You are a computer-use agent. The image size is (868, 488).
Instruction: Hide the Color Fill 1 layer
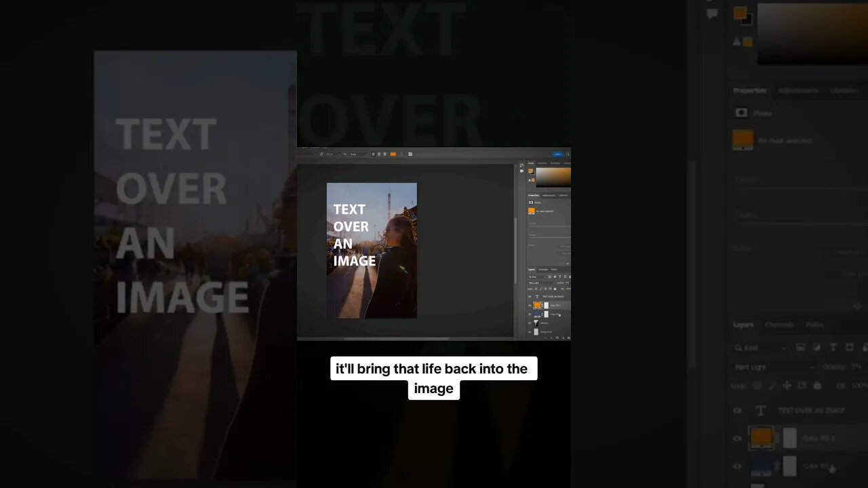click(x=530, y=314)
